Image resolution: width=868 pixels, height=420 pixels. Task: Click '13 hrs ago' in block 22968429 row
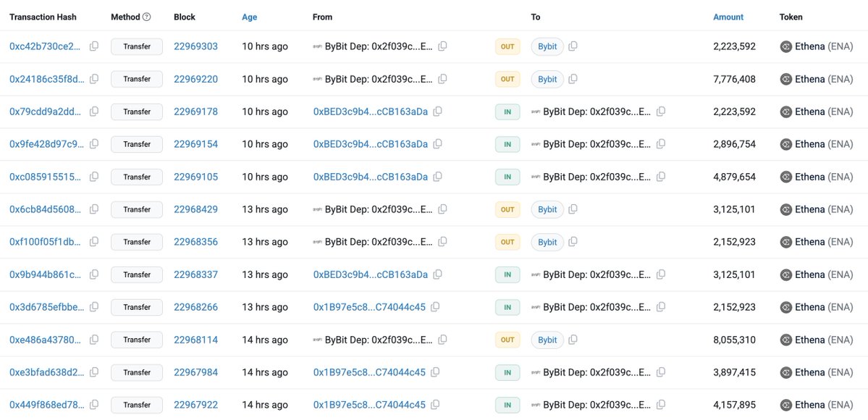(x=265, y=209)
